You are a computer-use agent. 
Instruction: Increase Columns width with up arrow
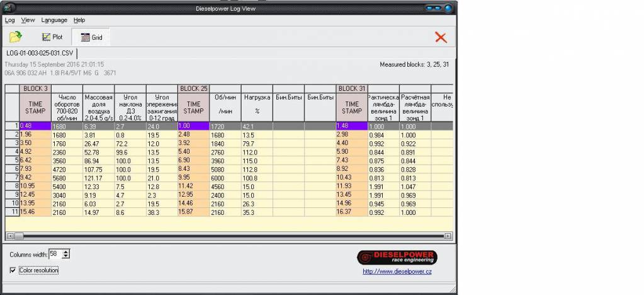coord(66,251)
